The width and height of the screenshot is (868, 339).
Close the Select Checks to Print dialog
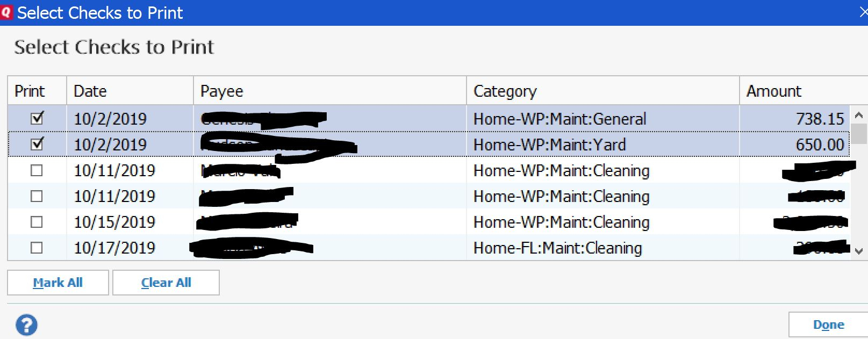tap(863, 12)
